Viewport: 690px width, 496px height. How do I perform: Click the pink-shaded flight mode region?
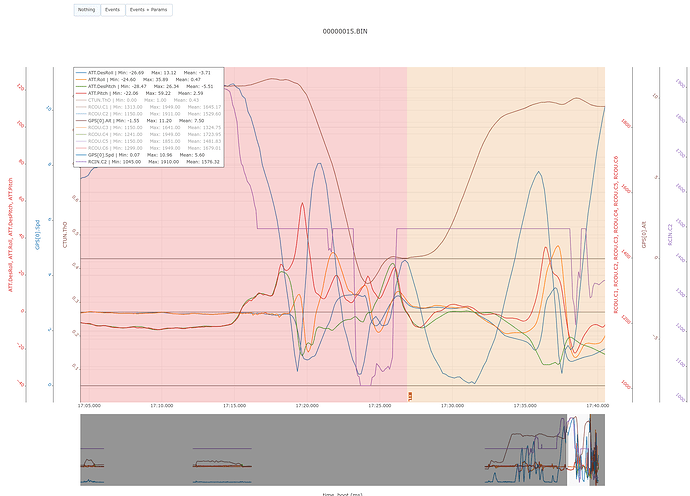[244, 235]
